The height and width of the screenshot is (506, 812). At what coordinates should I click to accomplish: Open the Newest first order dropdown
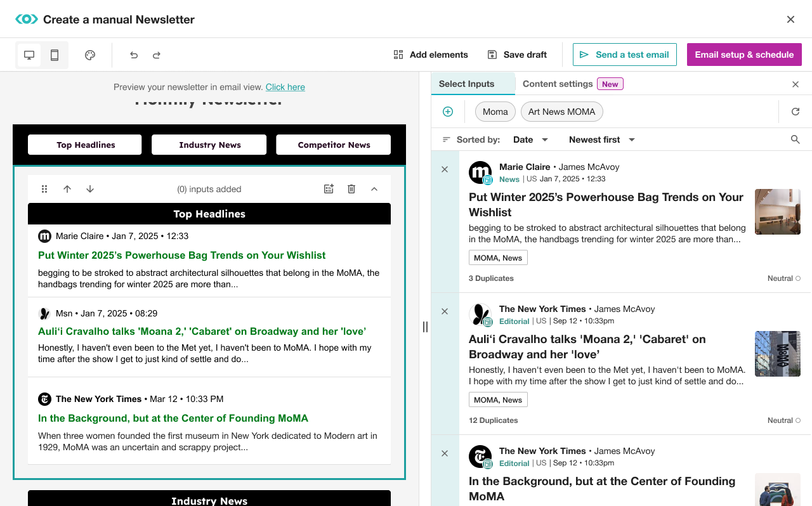tap(600, 139)
